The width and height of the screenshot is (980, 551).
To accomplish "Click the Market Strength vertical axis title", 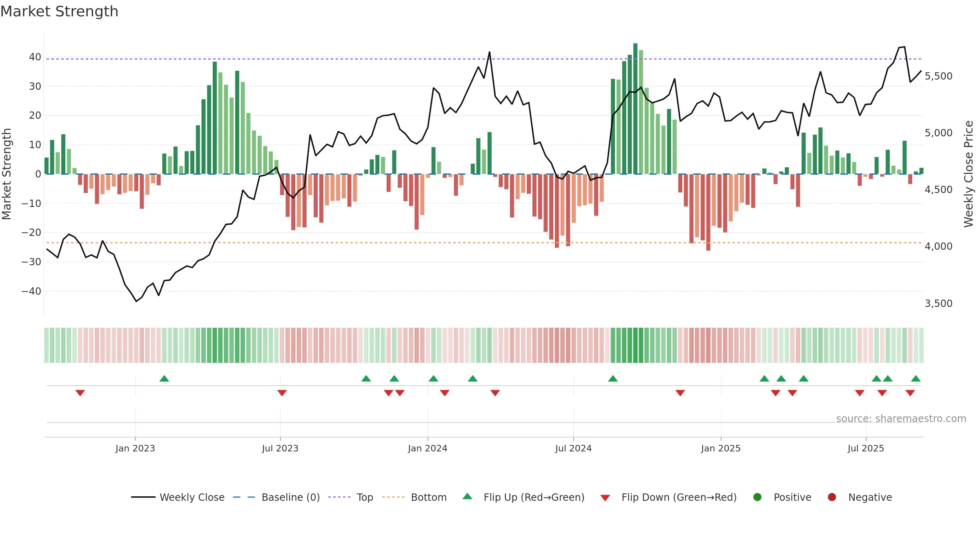I will pos(7,174).
